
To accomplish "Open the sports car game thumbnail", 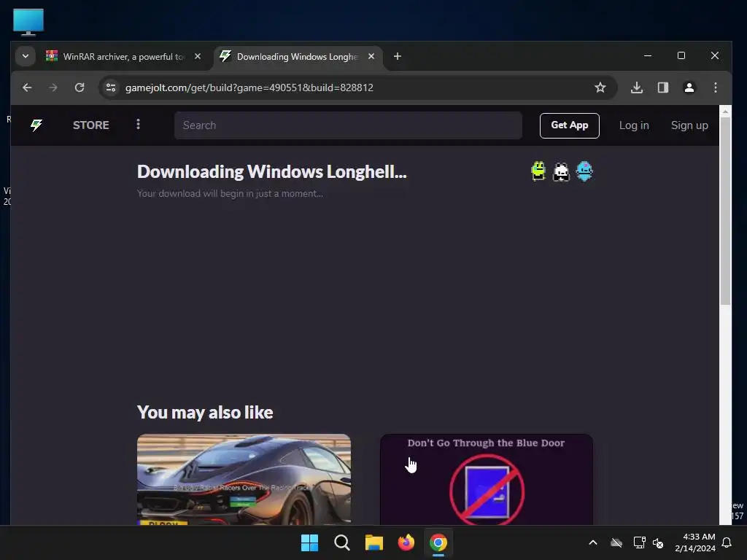I will (x=244, y=479).
